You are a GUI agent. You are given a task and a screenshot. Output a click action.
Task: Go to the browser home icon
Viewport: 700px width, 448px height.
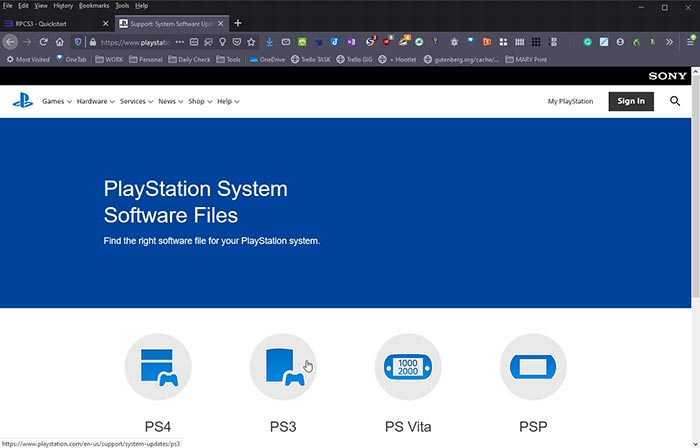pos(60,42)
